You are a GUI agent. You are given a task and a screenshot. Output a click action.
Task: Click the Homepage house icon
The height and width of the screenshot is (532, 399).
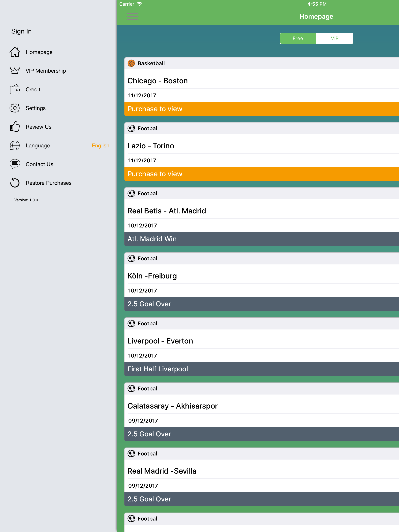(15, 52)
